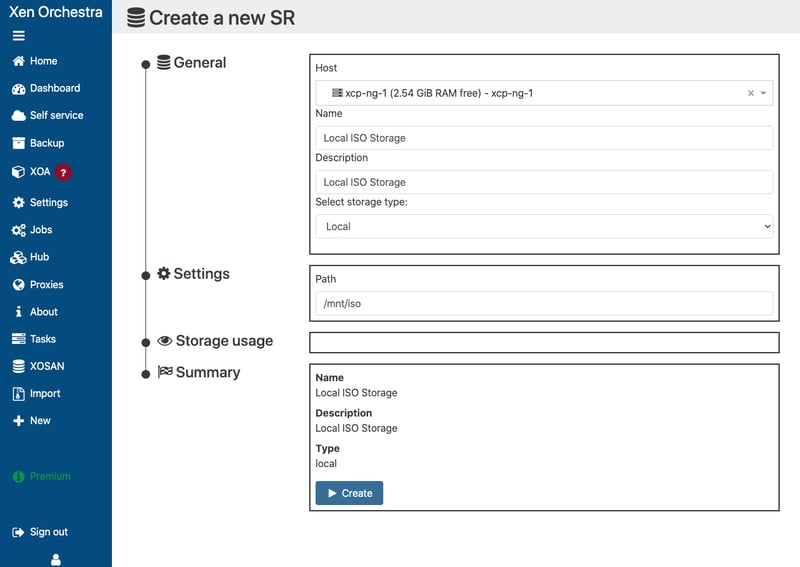
Task: Open the Dashboard gauge icon
Action: point(18,88)
